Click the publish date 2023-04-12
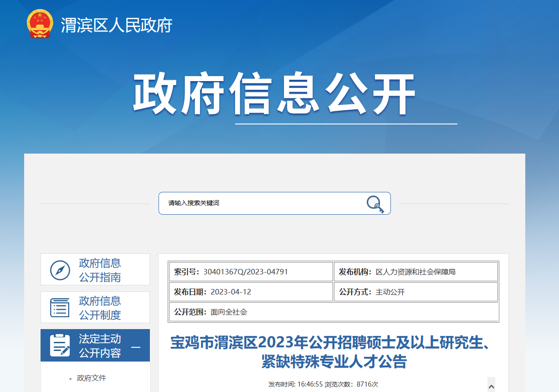The height and width of the screenshot is (392, 559). point(231,292)
